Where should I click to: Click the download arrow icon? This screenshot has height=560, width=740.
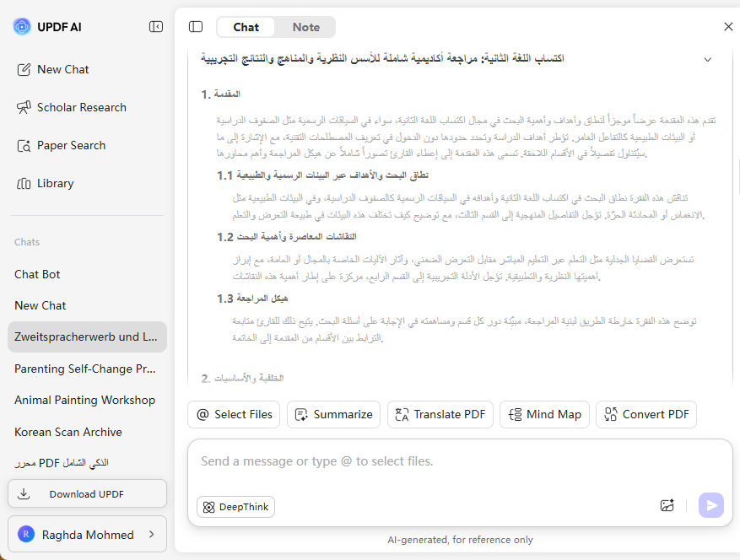pos(24,494)
